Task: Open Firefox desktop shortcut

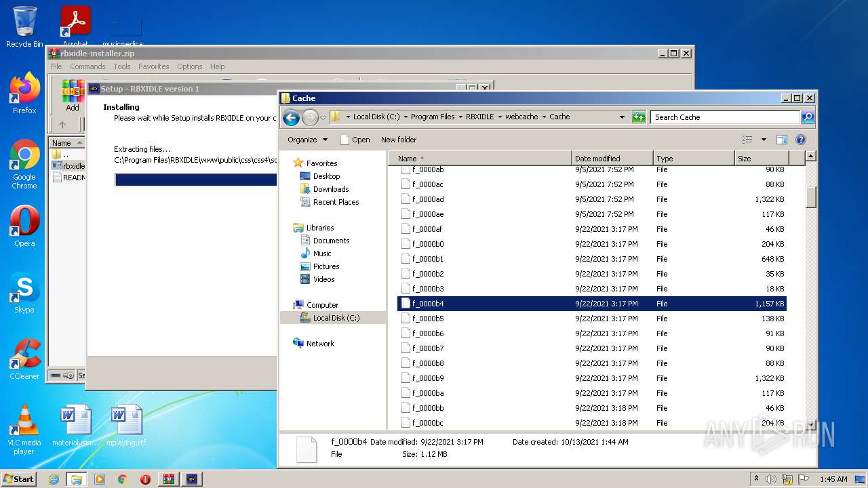Action: tap(24, 94)
